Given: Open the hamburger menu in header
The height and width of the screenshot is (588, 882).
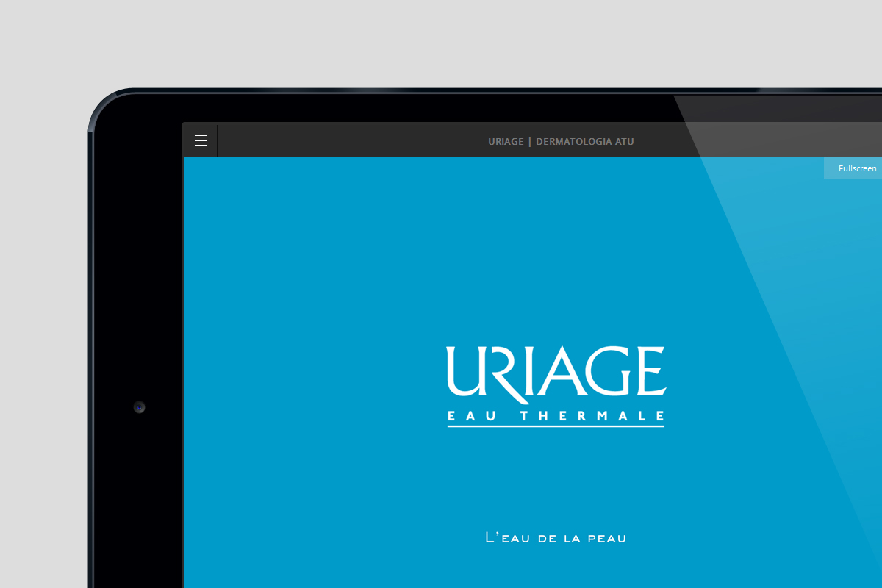Looking at the screenshot, I should click(201, 140).
